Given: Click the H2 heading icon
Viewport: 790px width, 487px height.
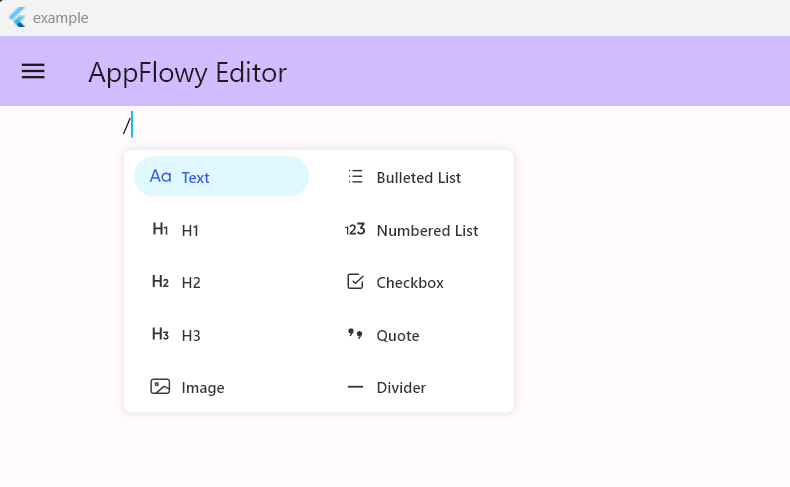Looking at the screenshot, I should point(160,282).
